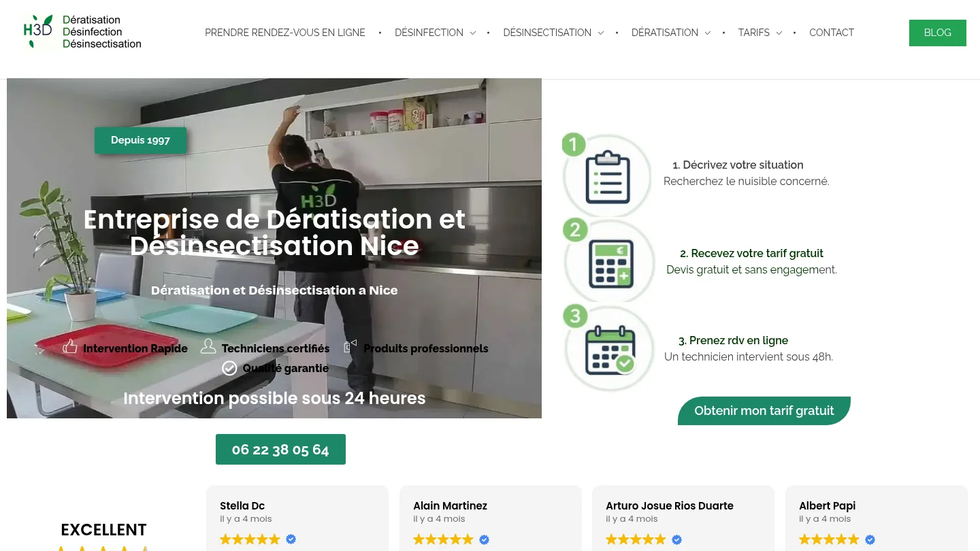Click verified badge on Albert Papi review

tap(870, 539)
